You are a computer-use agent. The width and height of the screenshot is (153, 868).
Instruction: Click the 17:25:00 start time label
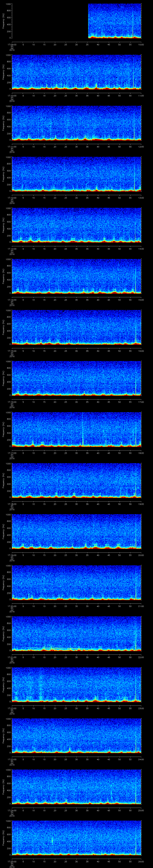pyautogui.click(x=12, y=861)
